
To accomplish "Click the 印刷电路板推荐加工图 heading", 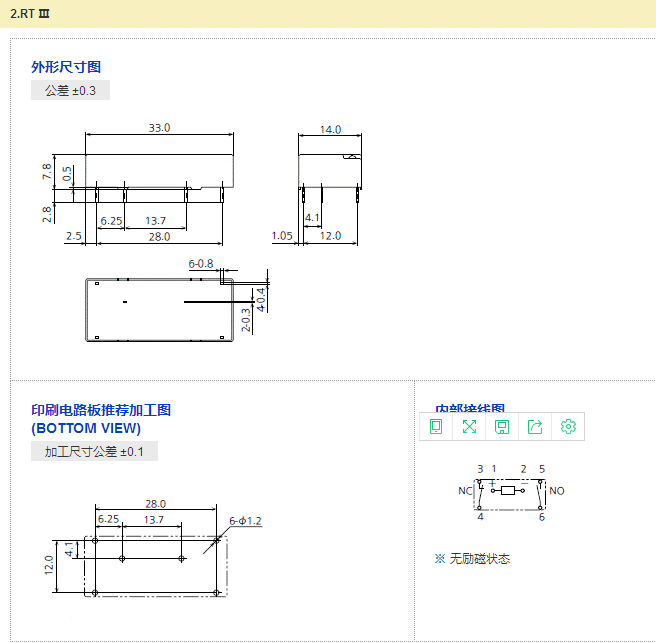I will (x=101, y=410).
